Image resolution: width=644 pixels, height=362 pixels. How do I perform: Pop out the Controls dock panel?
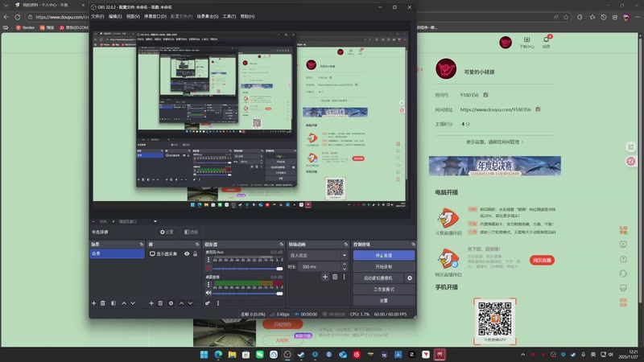coord(413,245)
